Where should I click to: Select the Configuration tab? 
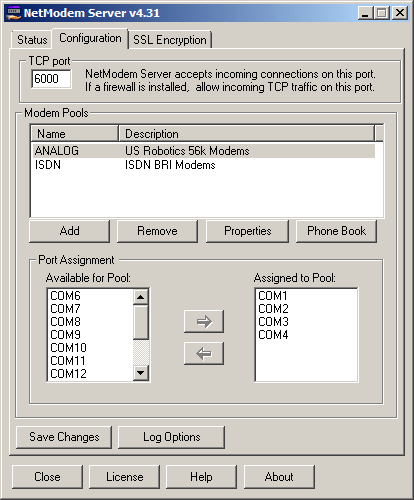90,38
